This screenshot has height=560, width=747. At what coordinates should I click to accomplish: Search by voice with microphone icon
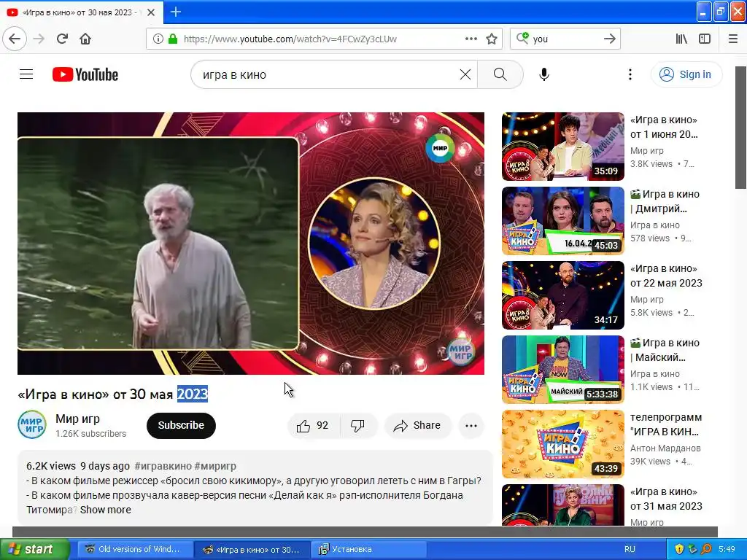[x=544, y=74]
